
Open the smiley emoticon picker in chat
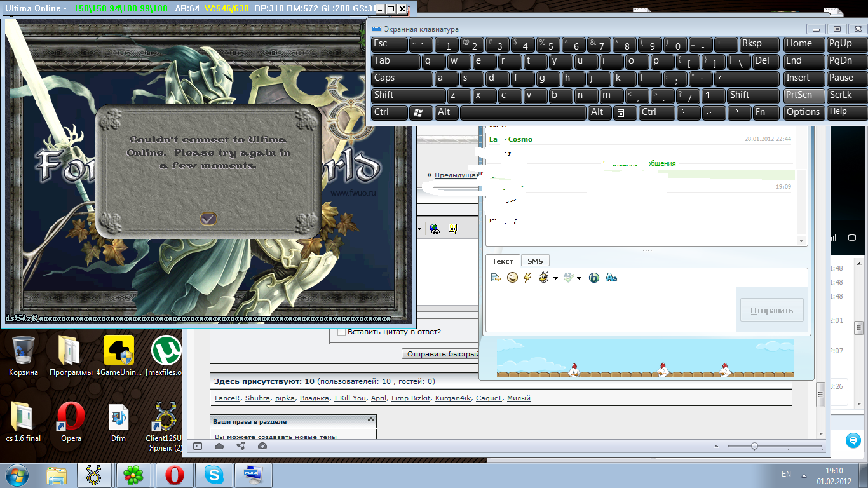tap(512, 278)
